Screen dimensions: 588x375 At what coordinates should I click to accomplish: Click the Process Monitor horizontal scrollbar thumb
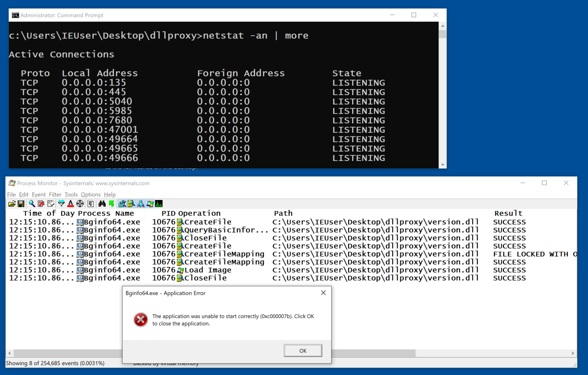tap(215, 353)
